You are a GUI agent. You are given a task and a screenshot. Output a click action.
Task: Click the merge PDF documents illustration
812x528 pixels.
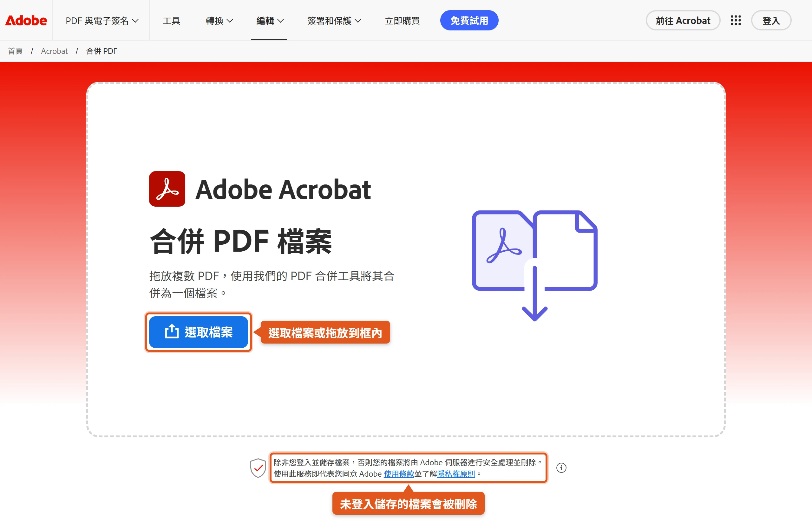[x=534, y=266]
